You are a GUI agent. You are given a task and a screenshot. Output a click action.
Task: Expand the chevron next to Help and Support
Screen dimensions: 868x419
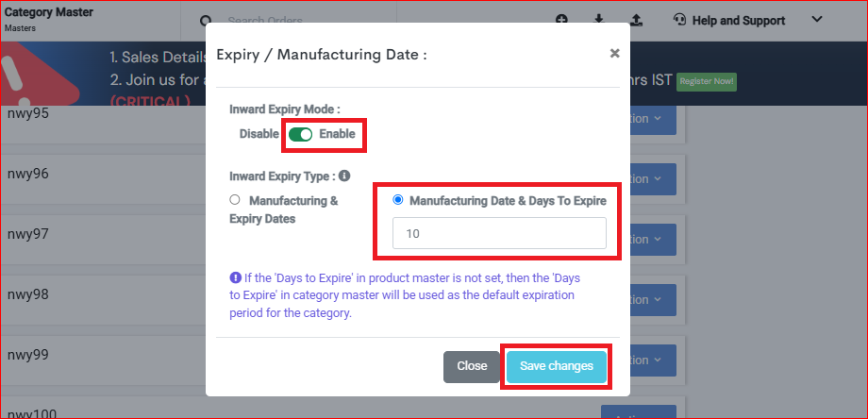click(x=816, y=20)
